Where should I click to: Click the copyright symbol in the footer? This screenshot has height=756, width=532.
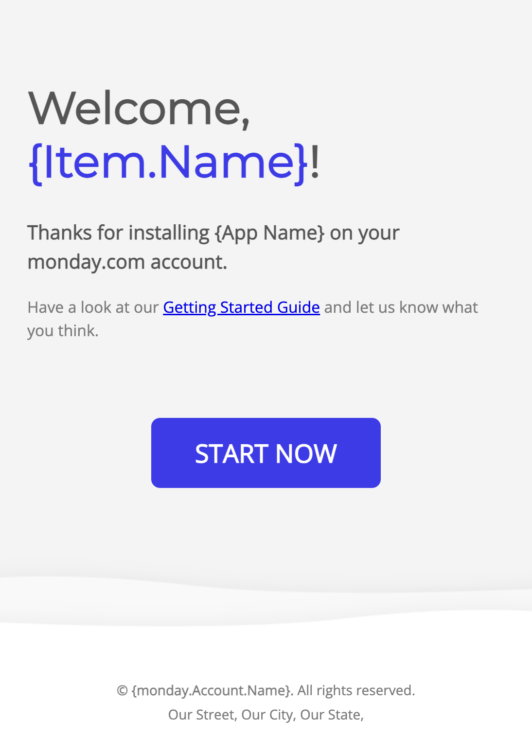point(120,690)
